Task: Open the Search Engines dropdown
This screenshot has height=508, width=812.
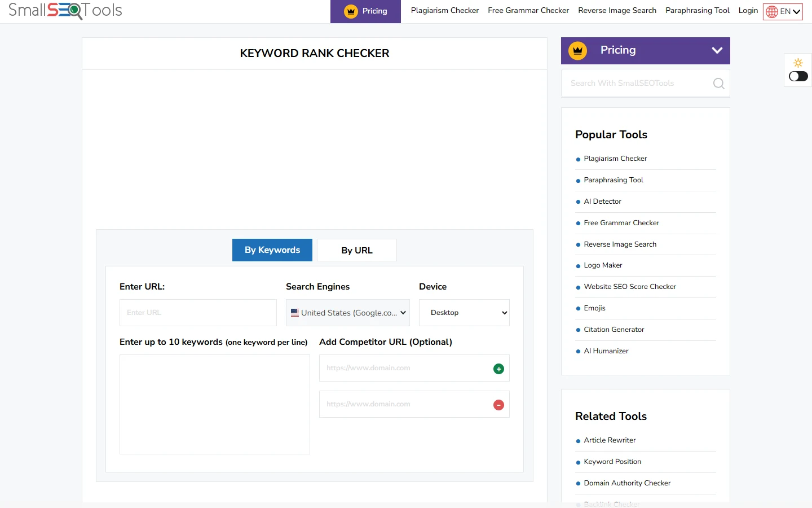Action: [x=348, y=313]
